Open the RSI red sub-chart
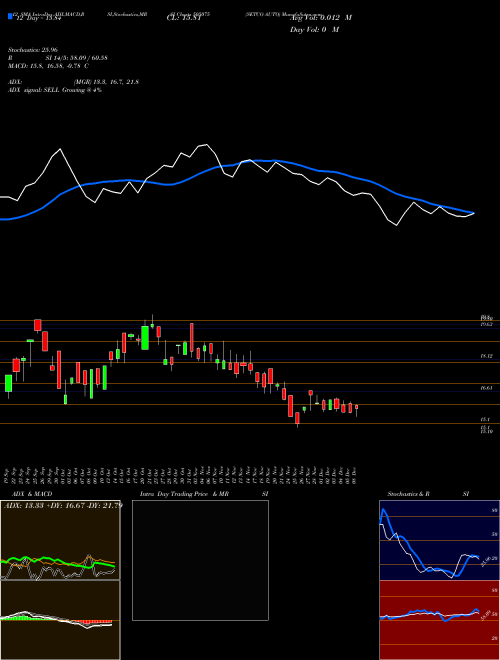This screenshot has width=500, height=660. (x=439, y=620)
